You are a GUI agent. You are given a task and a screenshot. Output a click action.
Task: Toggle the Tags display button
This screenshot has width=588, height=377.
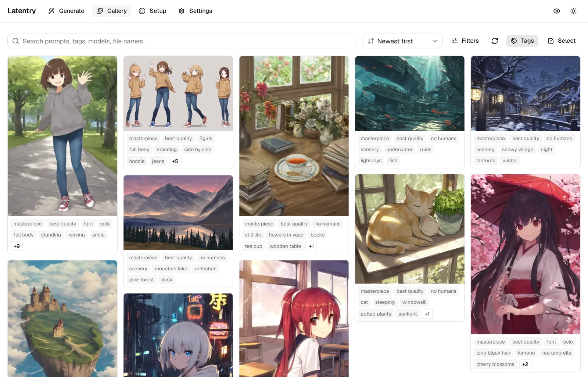click(522, 41)
